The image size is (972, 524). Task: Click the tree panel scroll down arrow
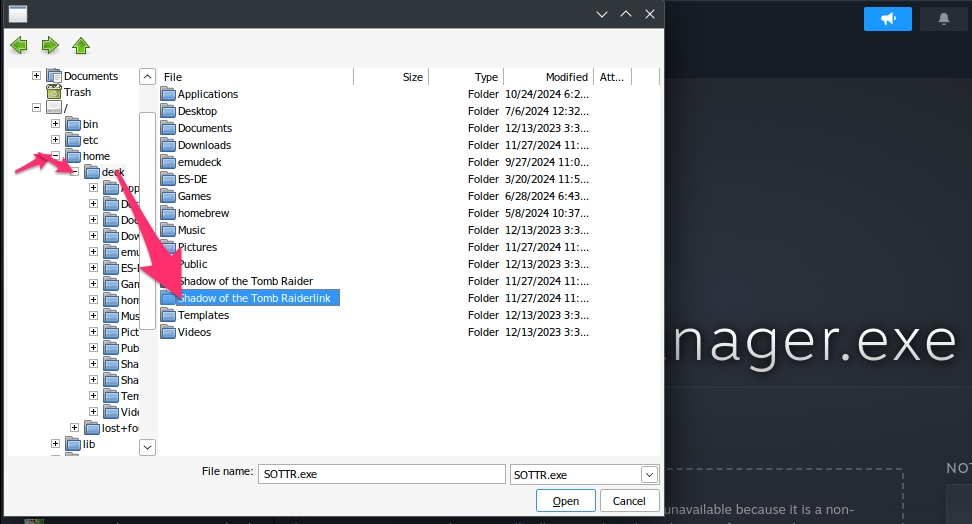coord(148,447)
